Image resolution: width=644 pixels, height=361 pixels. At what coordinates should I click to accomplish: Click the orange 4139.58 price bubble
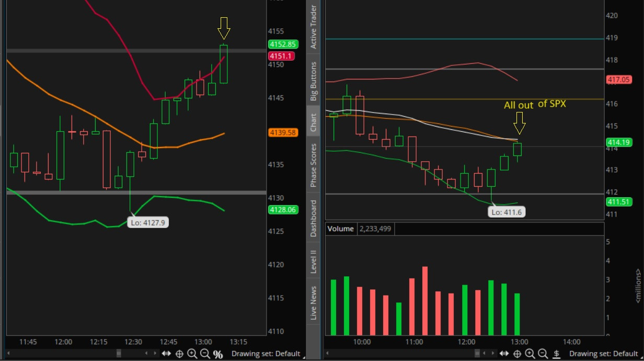pos(283,133)
